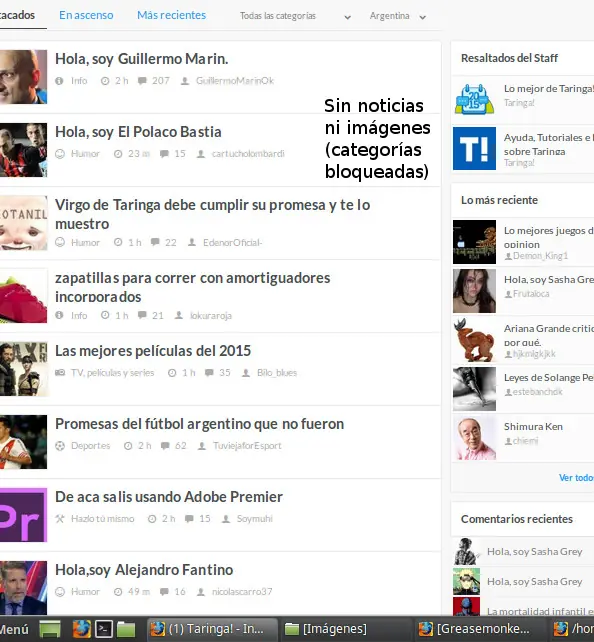The width and height of the screenshot is (594, 642).
Task: Open Lo mejores juegos recent post
Action: (549, 237)
